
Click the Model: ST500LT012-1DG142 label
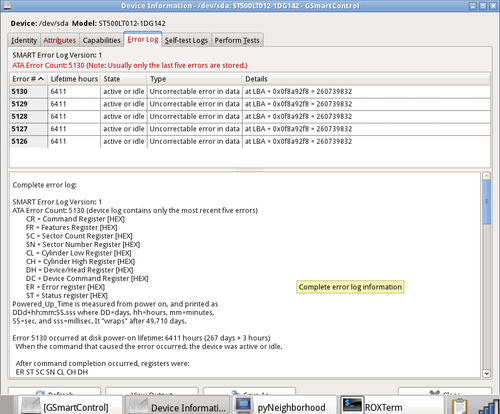click(119, 23)
